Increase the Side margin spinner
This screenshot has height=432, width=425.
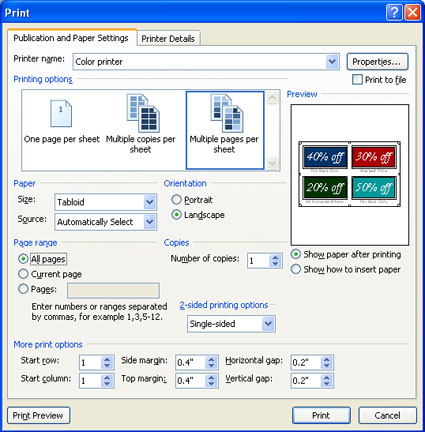pos(211,360)
